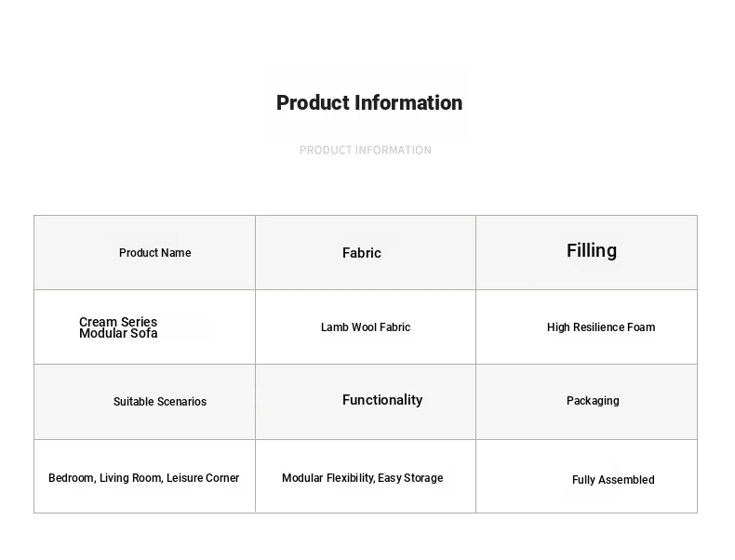Select the Packaging header cell
The image size is (735, 560).
tap(586, 402)
